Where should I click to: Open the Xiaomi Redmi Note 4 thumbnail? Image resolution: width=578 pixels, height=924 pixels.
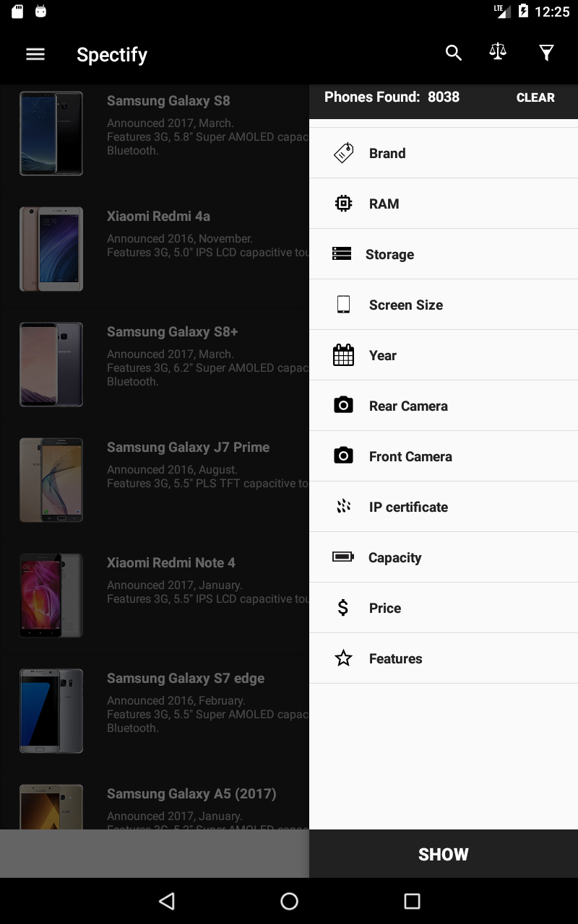(51, 596)
